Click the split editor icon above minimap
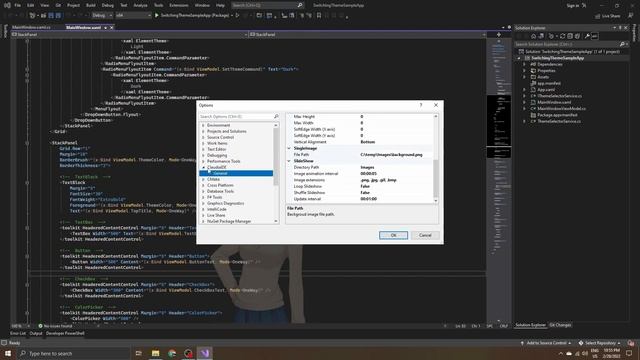The height and width of the screenshot is (360, 640). point(498,35)
